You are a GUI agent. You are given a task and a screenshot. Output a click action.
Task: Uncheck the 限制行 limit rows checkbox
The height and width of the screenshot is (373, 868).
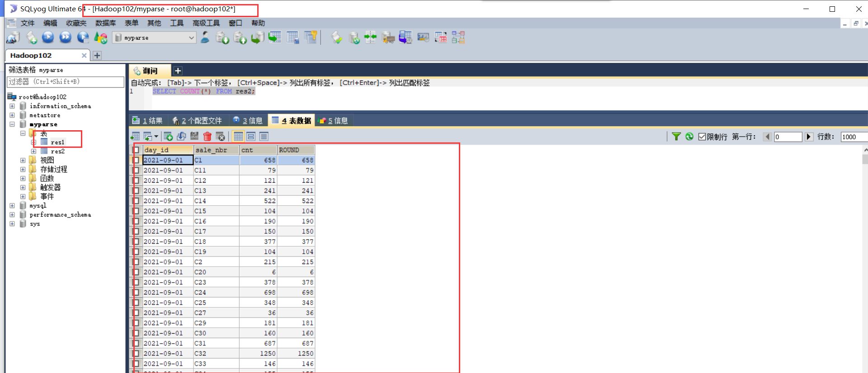click(x=702, y=137)
